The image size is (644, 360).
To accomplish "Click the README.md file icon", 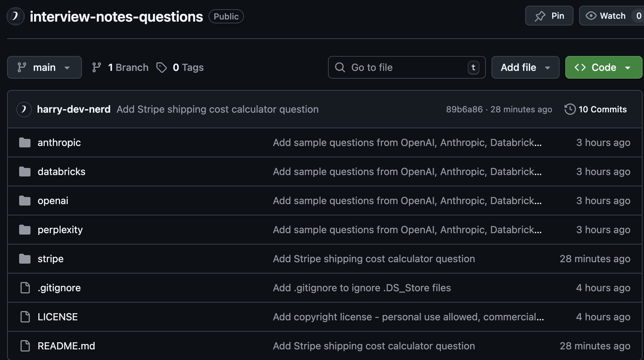I will (x=24, y=345).
